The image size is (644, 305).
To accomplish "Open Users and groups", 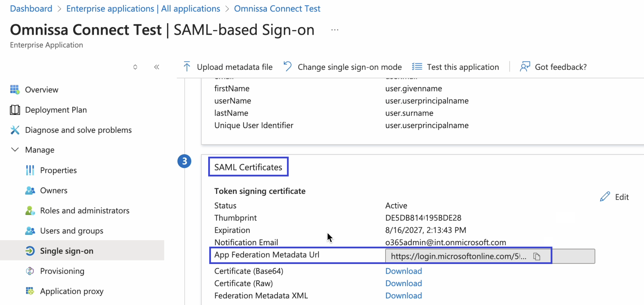I will 71,231.
